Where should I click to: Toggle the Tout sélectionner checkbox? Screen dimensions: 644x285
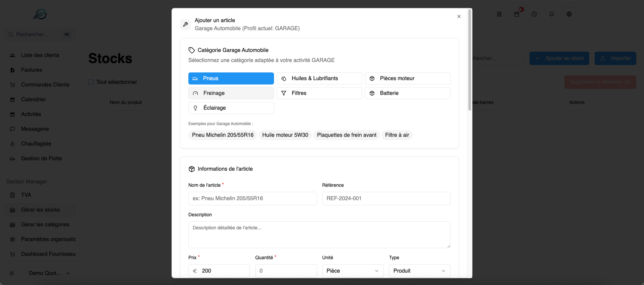[x=91, y=82]
